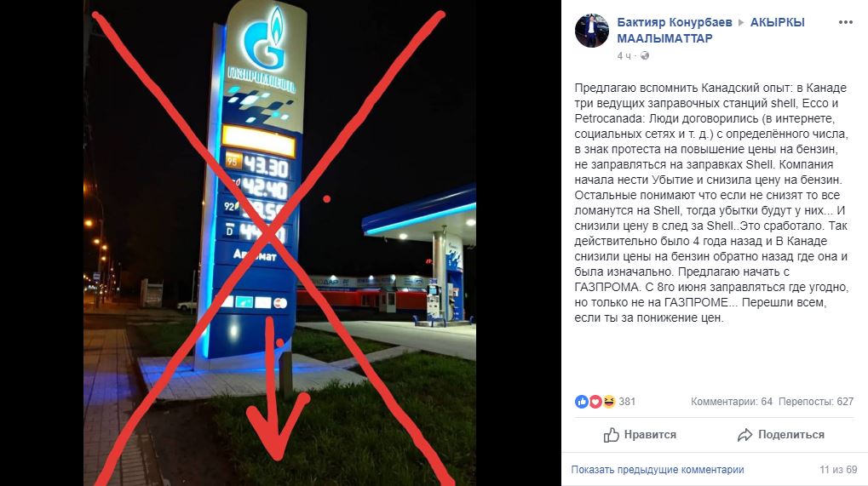Click the laughing face reaction icon
The image size is (868, 486).
coord(609,402)
